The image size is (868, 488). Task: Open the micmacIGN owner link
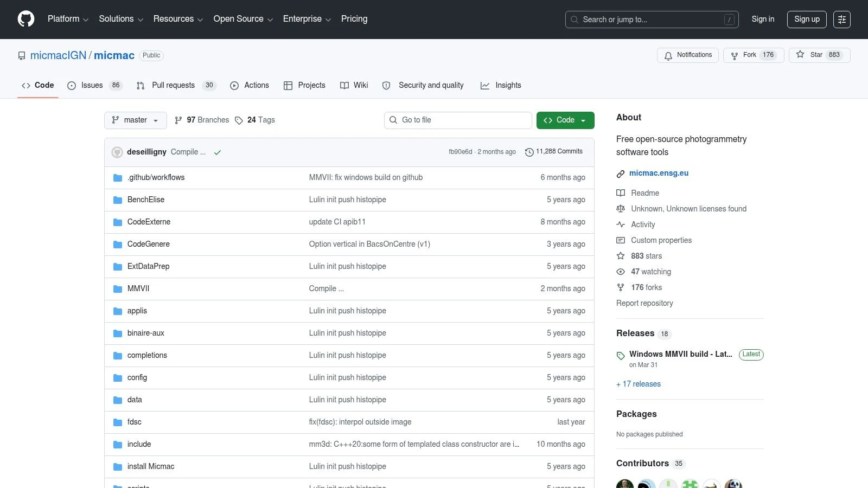59,55
